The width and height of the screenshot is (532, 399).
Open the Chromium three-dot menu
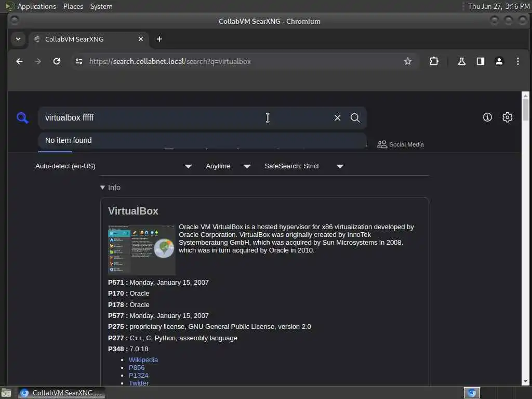518,61
